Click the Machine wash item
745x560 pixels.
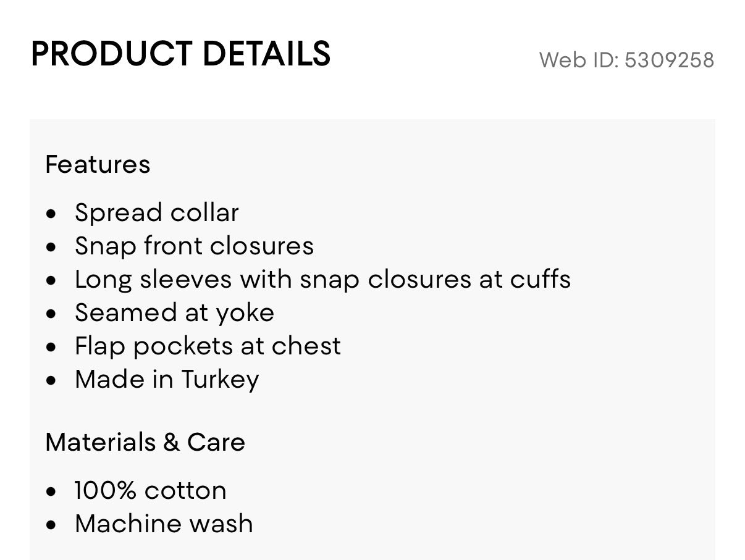click(164, 524)
